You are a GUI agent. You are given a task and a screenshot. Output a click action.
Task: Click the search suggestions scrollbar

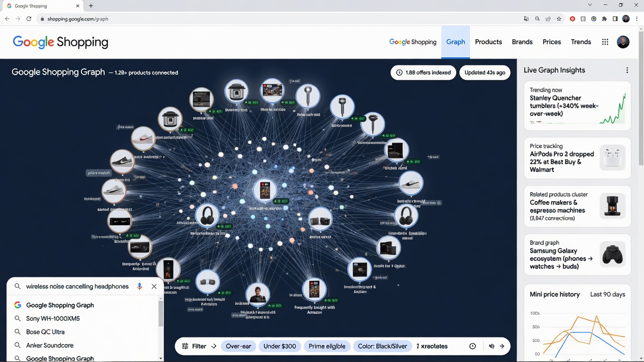click(161, 314)
